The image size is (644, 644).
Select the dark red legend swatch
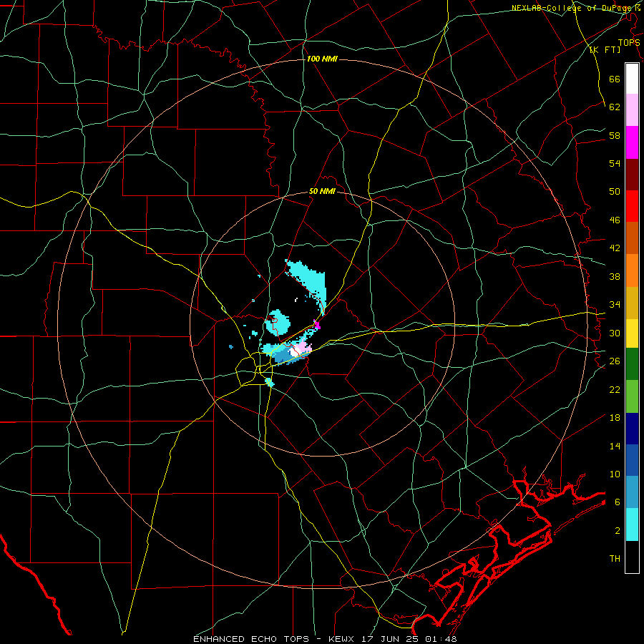pos(632,174)
